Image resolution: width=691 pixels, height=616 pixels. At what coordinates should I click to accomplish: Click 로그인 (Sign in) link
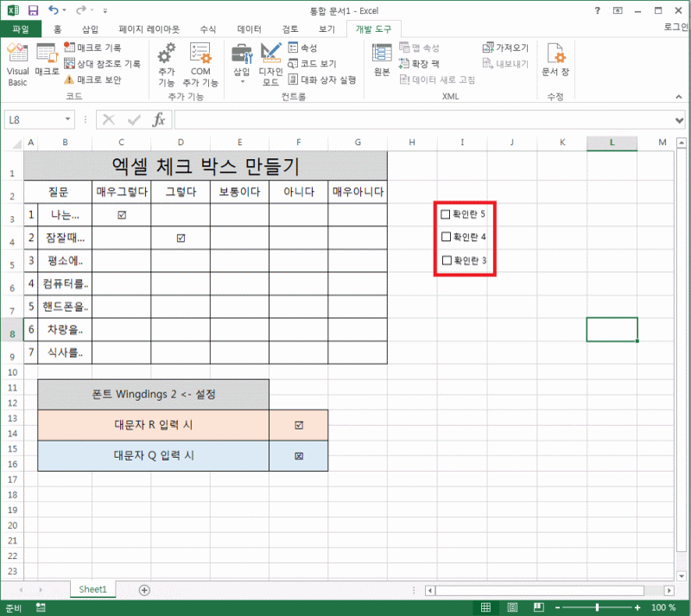675,27
